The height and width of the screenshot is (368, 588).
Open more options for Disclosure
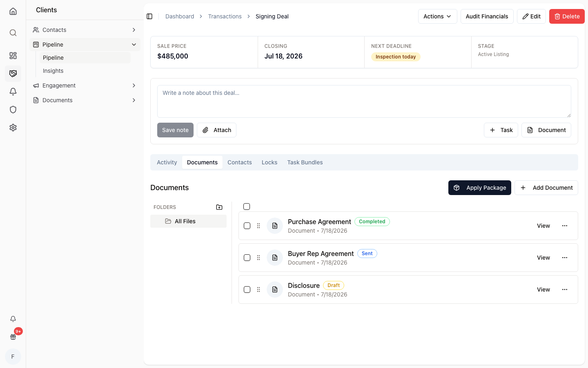pyautogui.click(x=565, y=289)
